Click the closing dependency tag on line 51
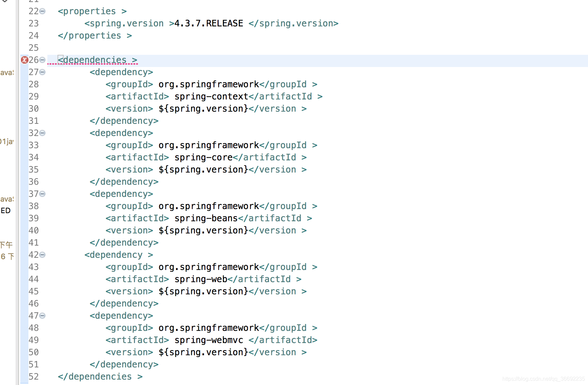 (x=124, y=364)
